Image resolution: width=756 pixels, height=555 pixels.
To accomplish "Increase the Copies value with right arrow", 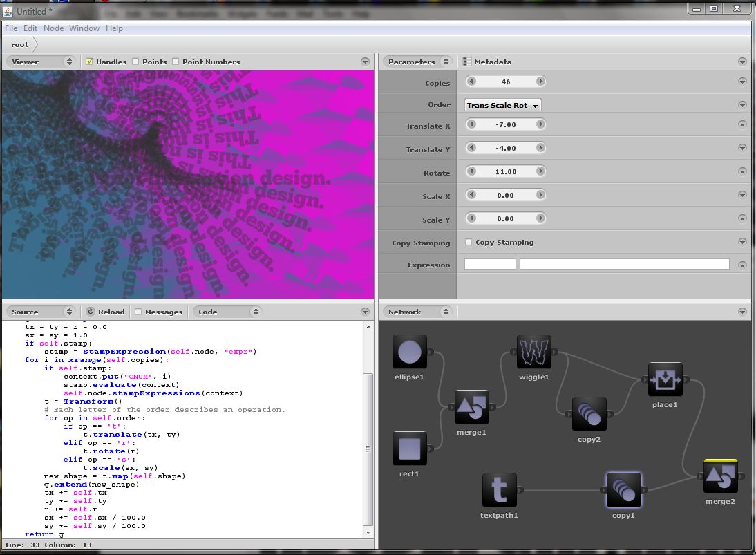I will (540, 82).
